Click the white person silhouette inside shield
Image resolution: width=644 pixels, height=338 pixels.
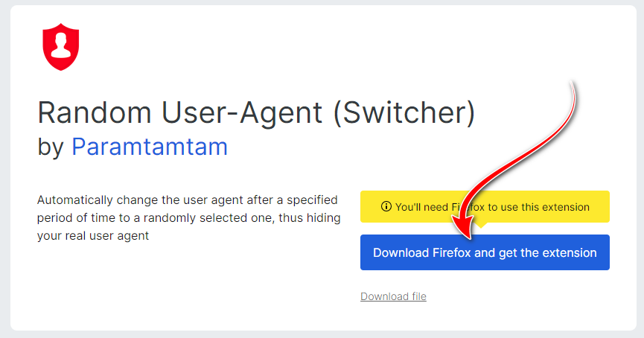click(61, 45)
